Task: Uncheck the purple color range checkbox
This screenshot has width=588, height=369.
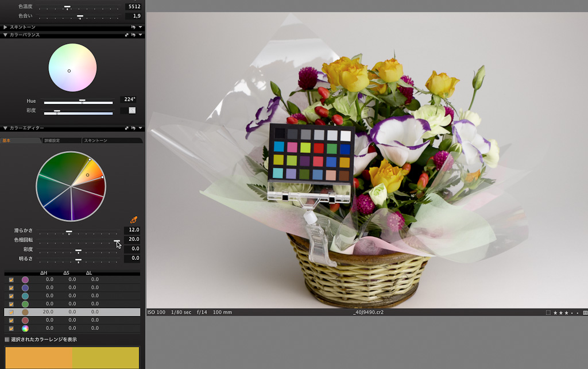Action: tap(11, 280)
